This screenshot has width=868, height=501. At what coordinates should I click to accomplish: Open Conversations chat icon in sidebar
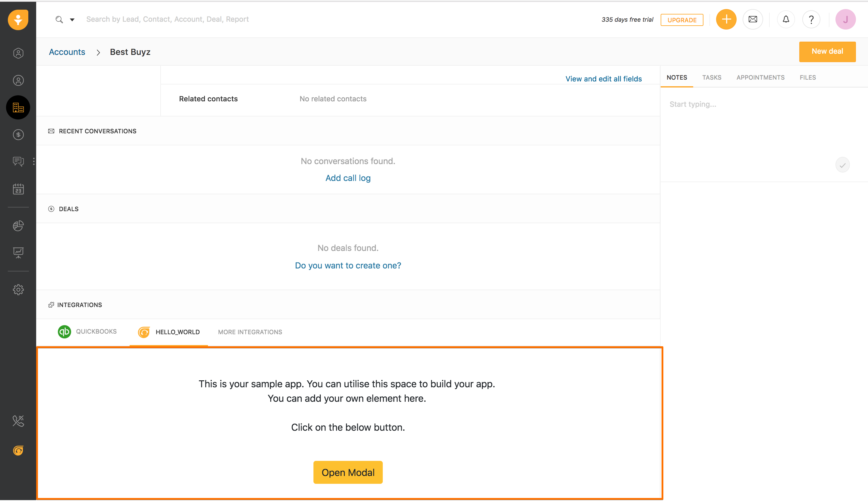18,161
